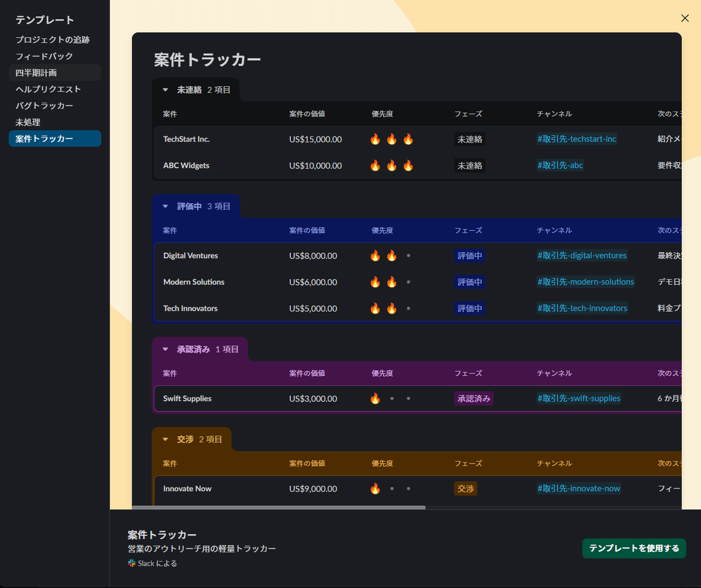Image resolution: width=701 pixels, height=588 pixels.
Task: Click 承認済み phase tag for Swift Supplies
Action: tap(474, 398)
